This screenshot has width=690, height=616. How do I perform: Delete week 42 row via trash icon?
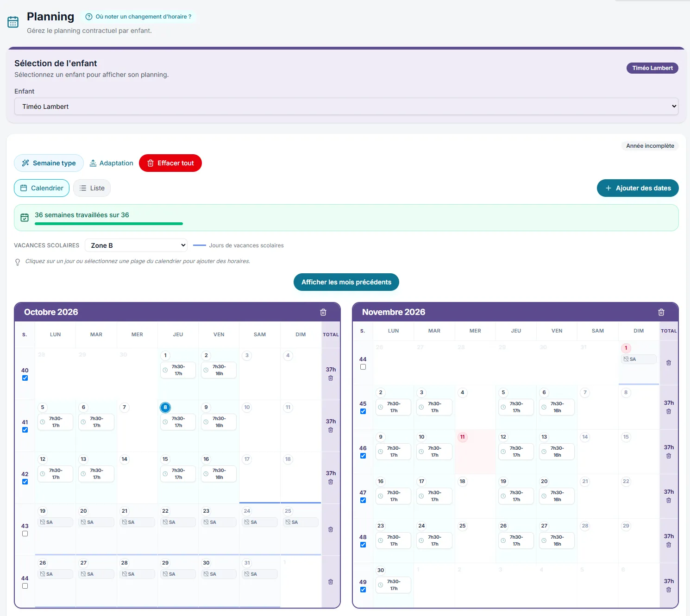click(x=331, y=482)
